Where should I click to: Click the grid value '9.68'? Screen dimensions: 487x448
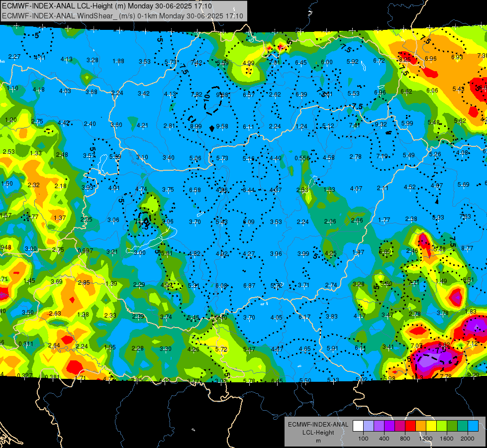point(222,95)
